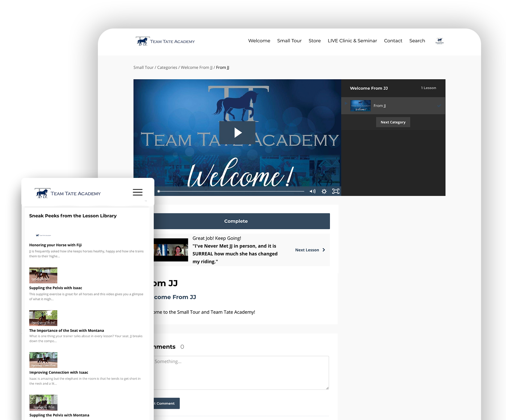This screenshot has height=420, width=506.
Task: Open the Small Tour menu item
Action: click(x=289, y=41)
